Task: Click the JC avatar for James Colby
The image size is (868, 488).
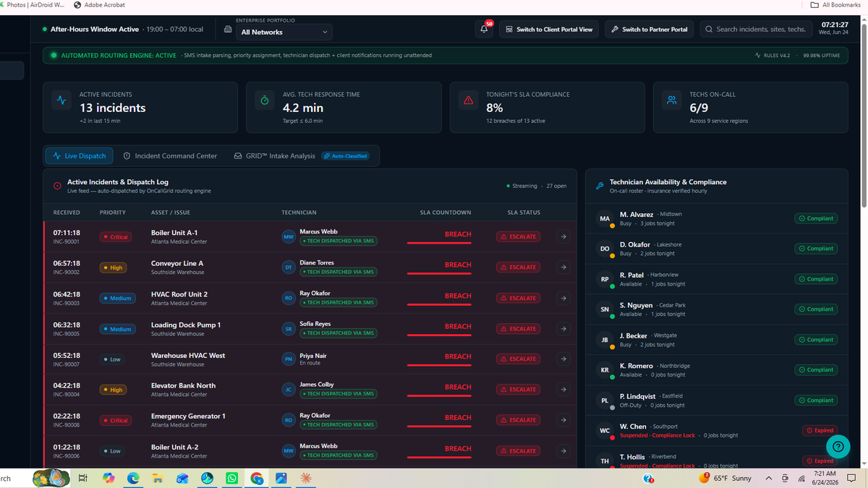Action: [x=288, y=390]
